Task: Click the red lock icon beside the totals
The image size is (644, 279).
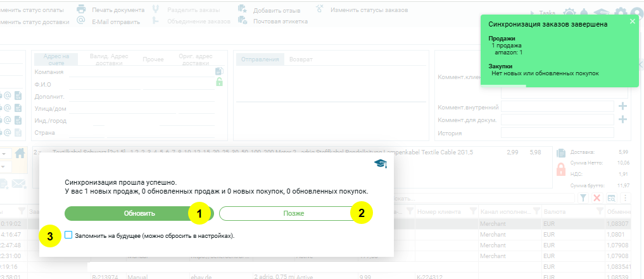Action: (560, 170)
